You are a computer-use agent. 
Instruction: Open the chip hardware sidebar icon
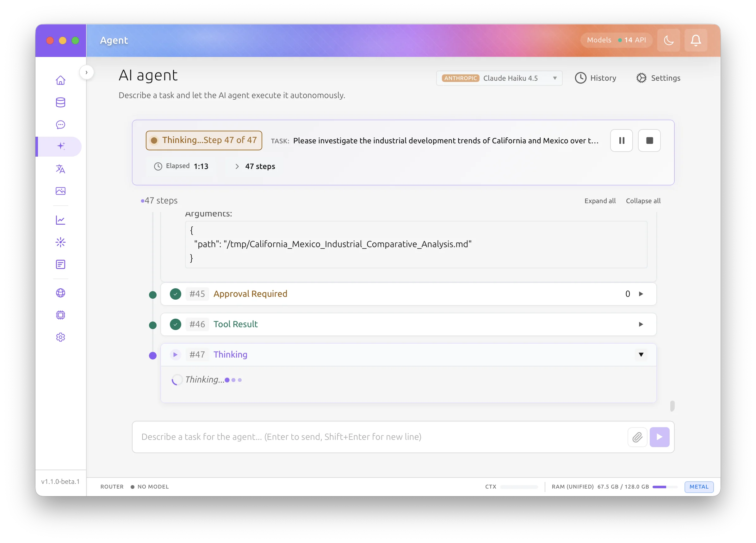click(x=60, y=315)
